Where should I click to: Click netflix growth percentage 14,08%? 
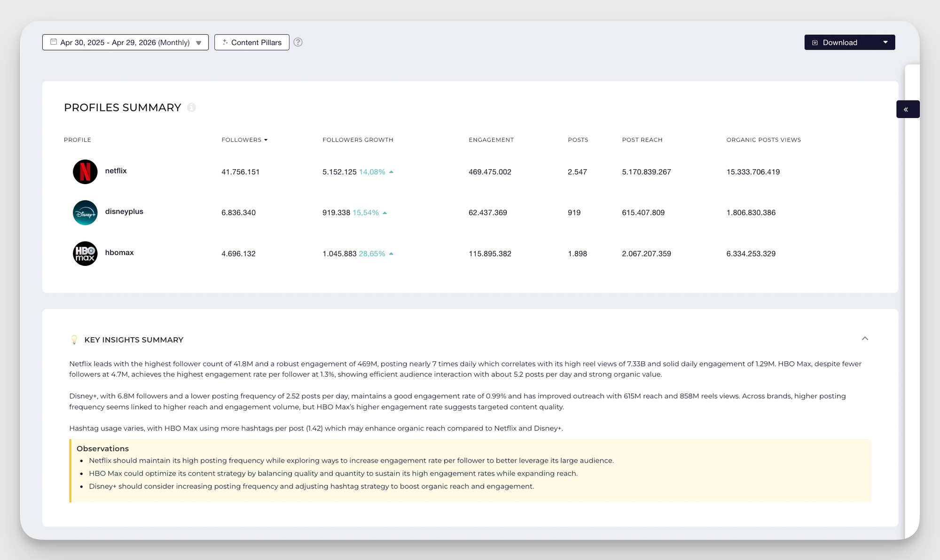[372, 172]
